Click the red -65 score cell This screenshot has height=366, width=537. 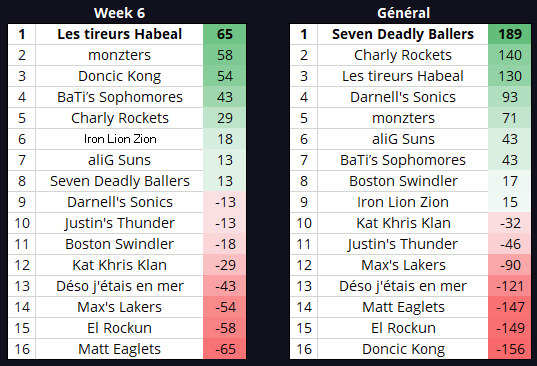pyautogui.click(x=225, y=349)
